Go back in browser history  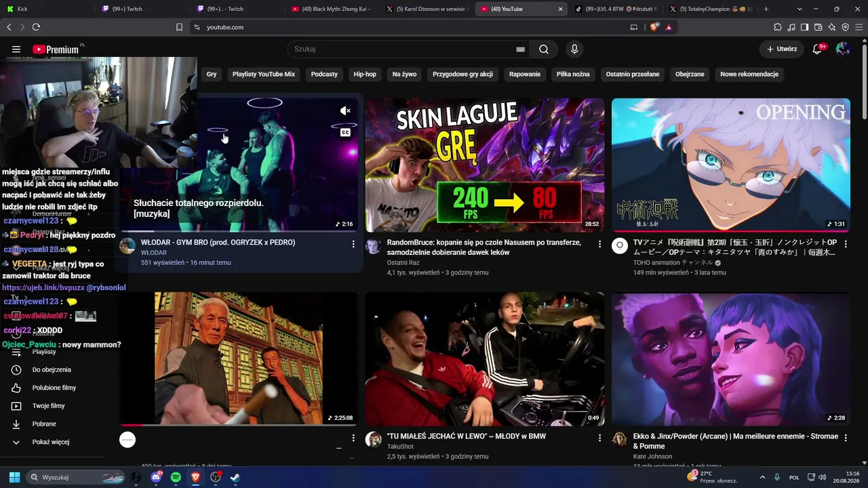(x=9, y=27)
